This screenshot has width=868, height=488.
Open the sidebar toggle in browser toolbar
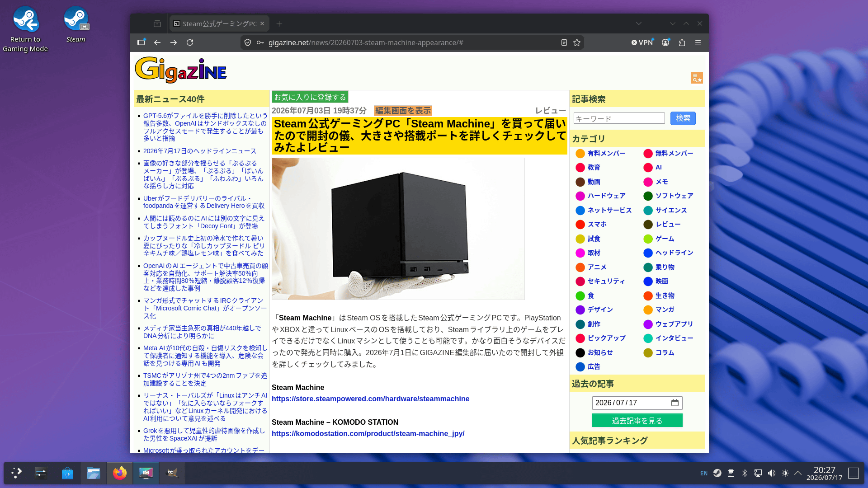coord(141,42)
